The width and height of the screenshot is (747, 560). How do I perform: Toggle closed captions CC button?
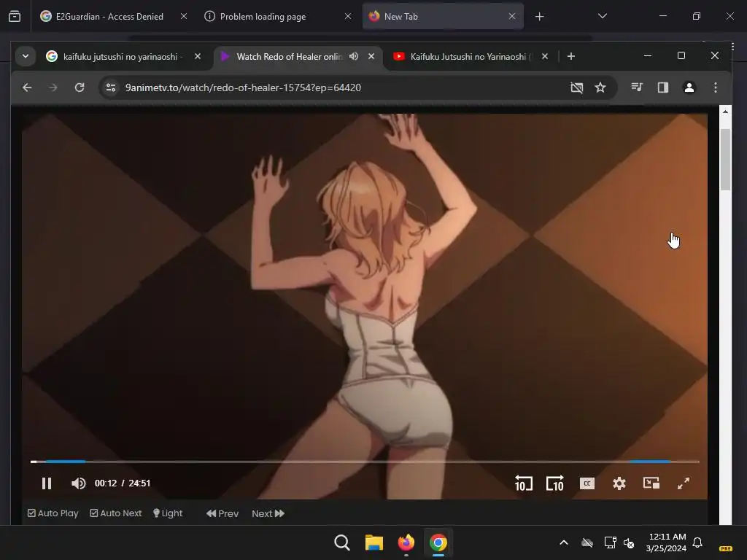coord(587,483)
